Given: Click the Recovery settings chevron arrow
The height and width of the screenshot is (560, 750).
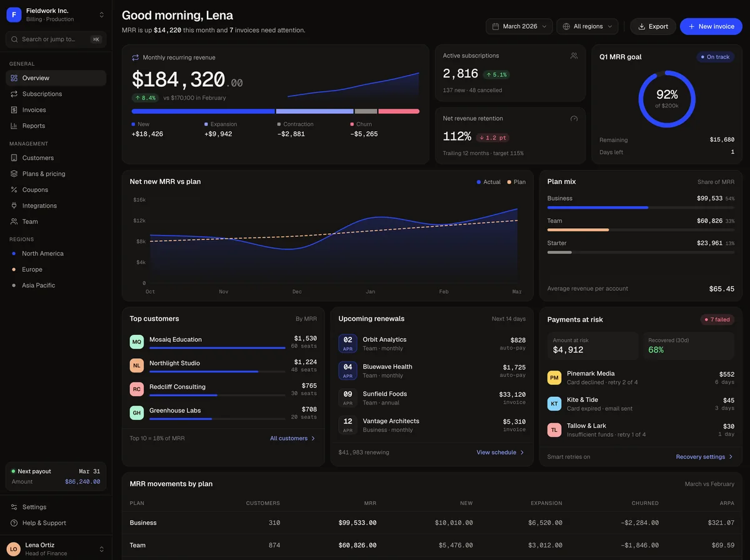Looking at the screenshot, I should point(731,457).
